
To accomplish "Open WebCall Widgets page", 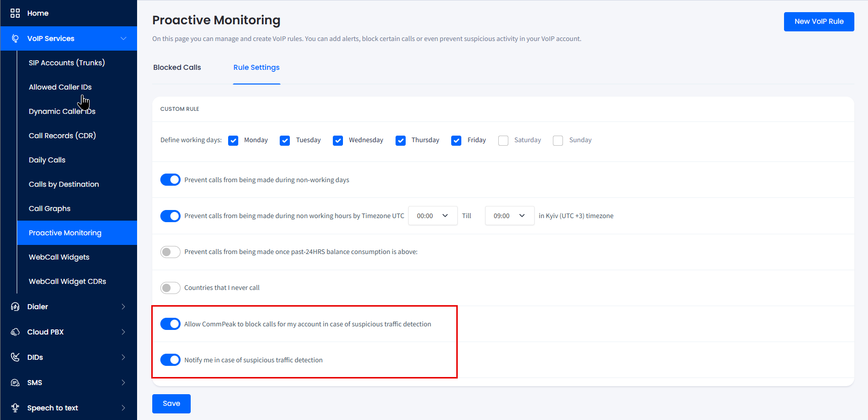I will click(59, 257).
